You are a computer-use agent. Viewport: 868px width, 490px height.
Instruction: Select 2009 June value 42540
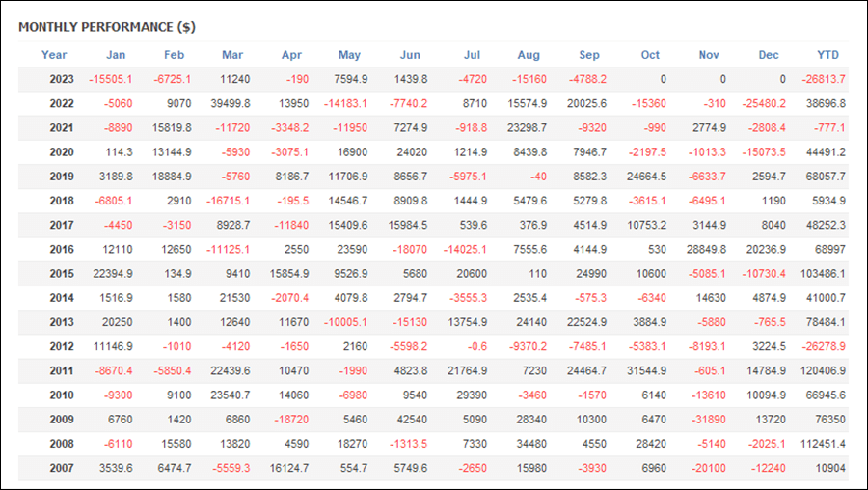pos(412,420)
